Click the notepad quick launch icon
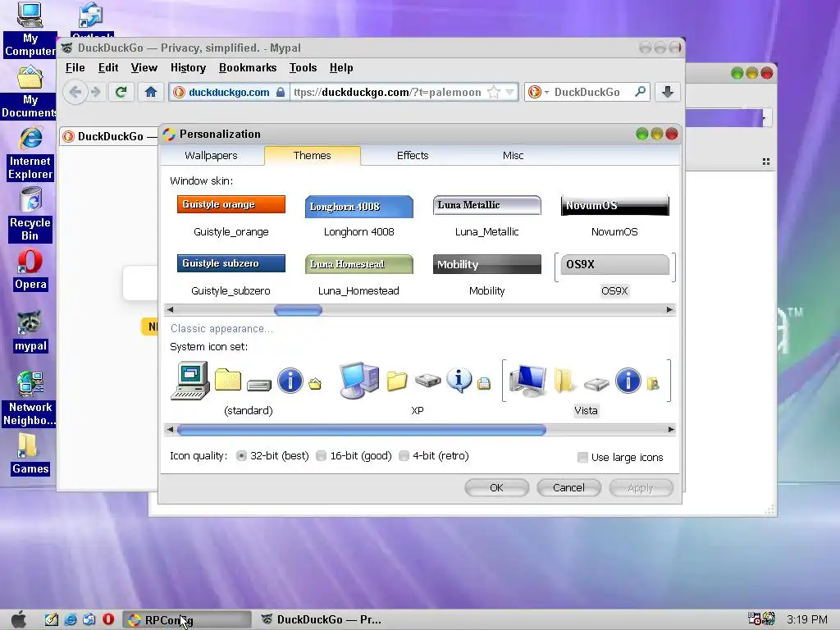This screenshot has width=840, height=630. point(52,619)
